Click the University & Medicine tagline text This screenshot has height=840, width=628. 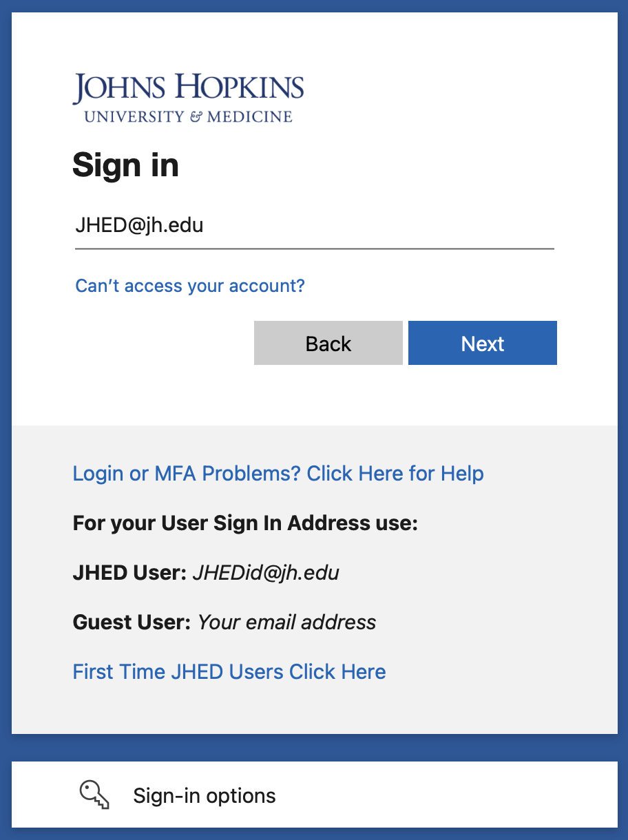click(x=188, y=116)
